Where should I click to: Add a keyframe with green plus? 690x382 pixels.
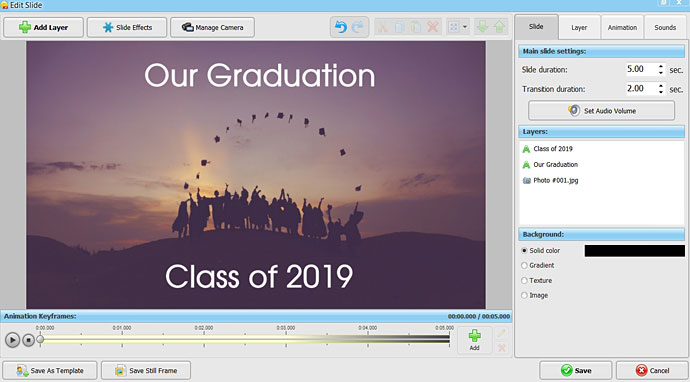(474, 340)
